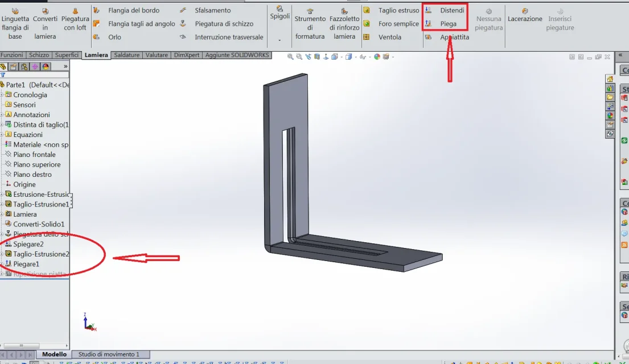Select the Lamiera tab

96,55
